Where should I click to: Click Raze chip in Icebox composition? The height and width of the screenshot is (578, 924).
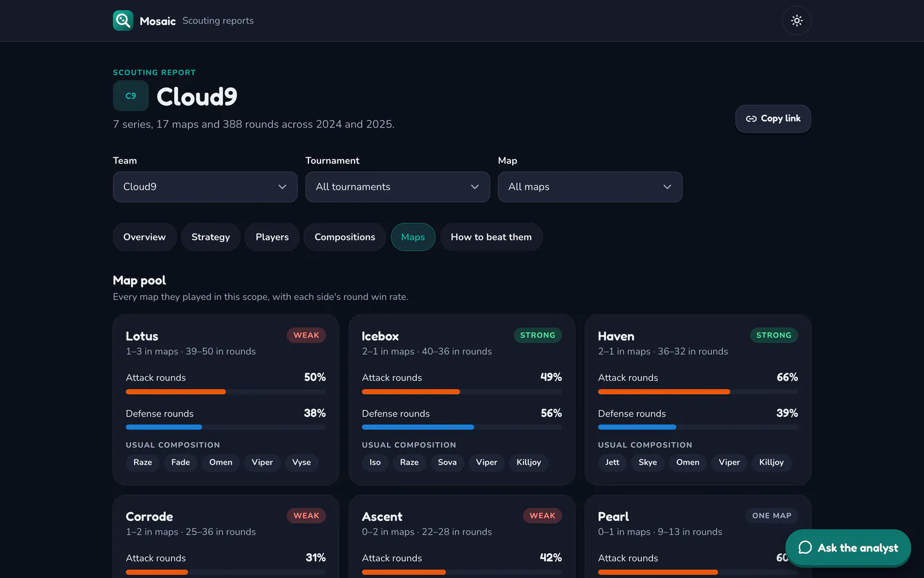(x=409, y=462)
